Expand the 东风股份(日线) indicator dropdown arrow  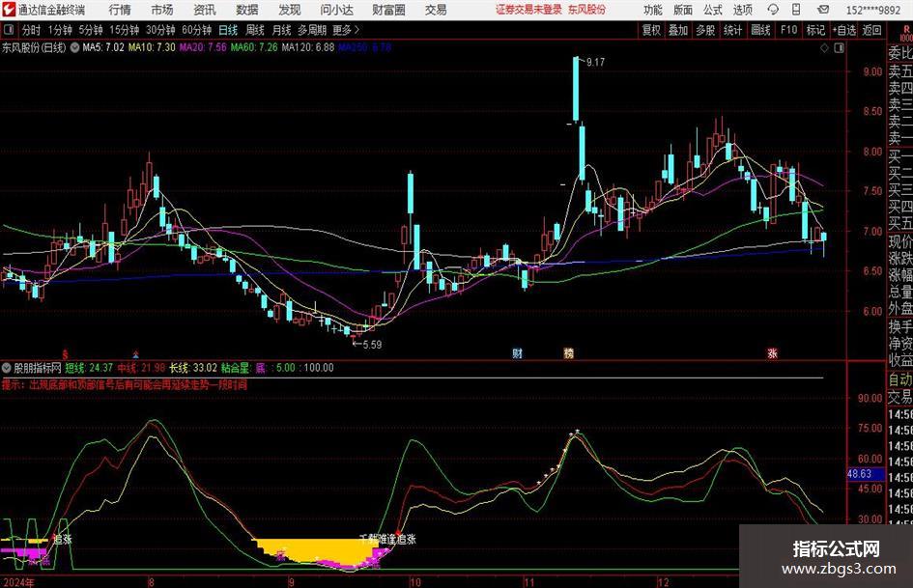coord(74,47)
